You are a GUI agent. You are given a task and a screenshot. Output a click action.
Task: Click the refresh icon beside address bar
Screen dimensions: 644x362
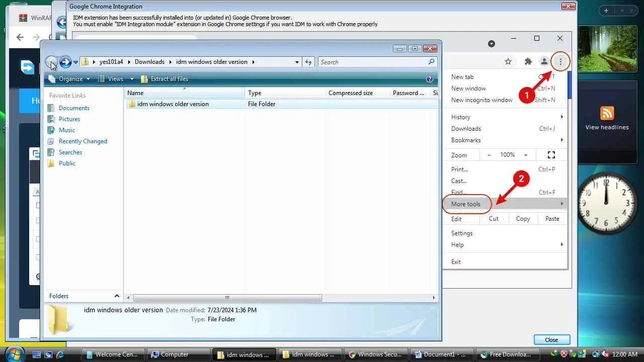pyautogui.click(x=309, y=62)
